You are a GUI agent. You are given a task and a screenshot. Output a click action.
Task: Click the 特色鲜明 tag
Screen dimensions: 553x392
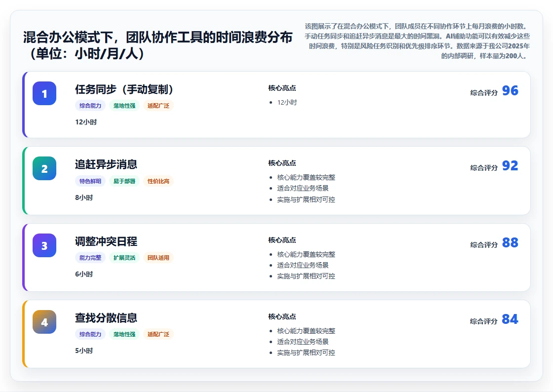(x=90, y=181)
